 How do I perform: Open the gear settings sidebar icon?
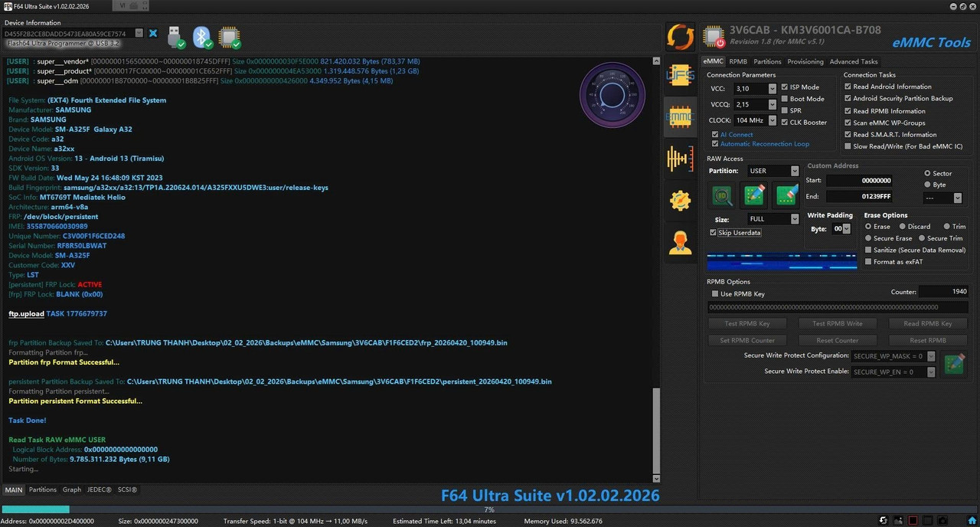680,200
